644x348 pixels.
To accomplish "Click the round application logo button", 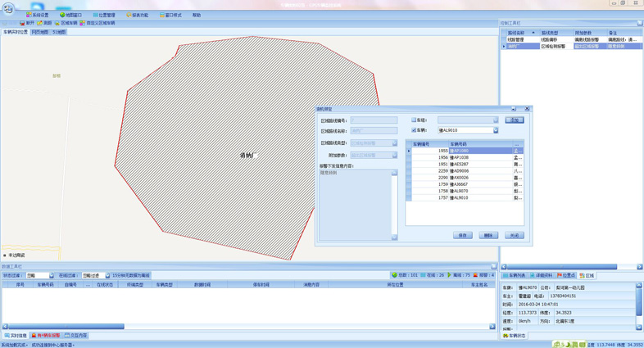I will (8, 9).
